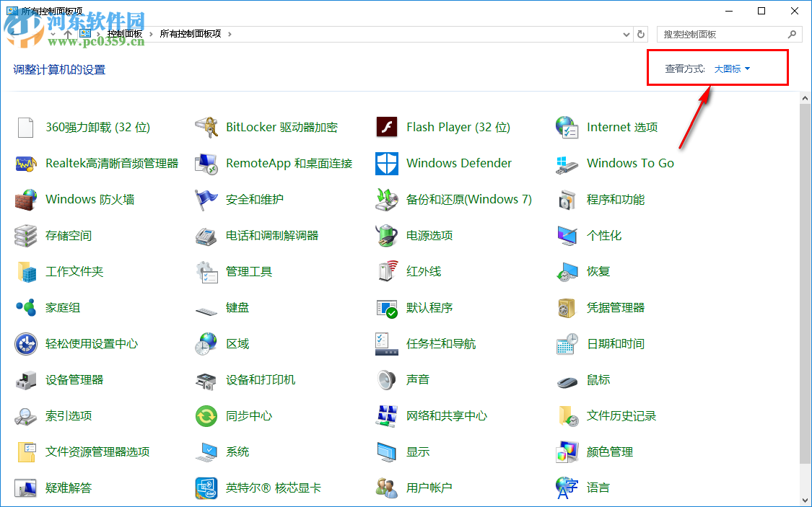
Task: Click inside the 搜索控制面板 search field
Action: click(722, 34)
